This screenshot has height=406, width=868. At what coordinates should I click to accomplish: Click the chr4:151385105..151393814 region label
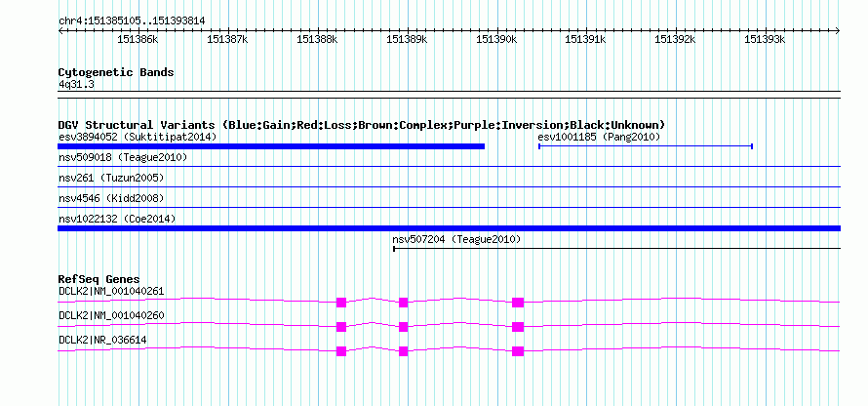tap(132, 21)
